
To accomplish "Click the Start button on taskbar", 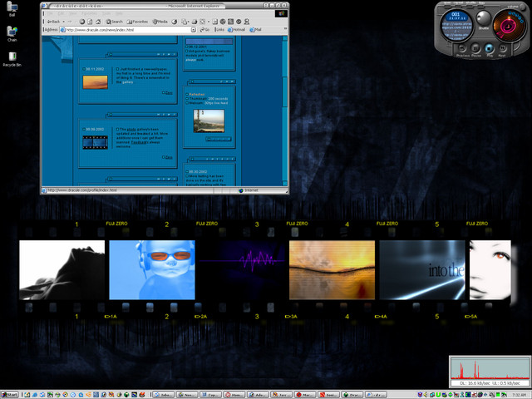I will click(x=11, y=394).
